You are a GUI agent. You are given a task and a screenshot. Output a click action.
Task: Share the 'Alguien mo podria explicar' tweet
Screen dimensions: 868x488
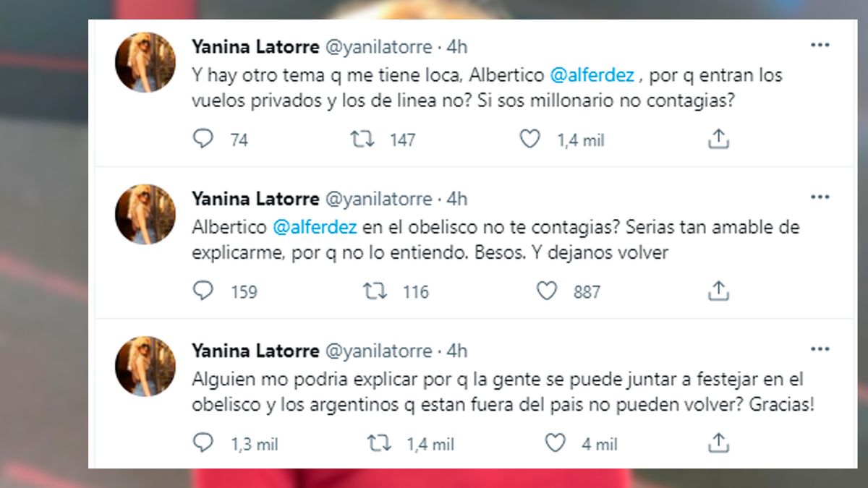click(718, 442)
